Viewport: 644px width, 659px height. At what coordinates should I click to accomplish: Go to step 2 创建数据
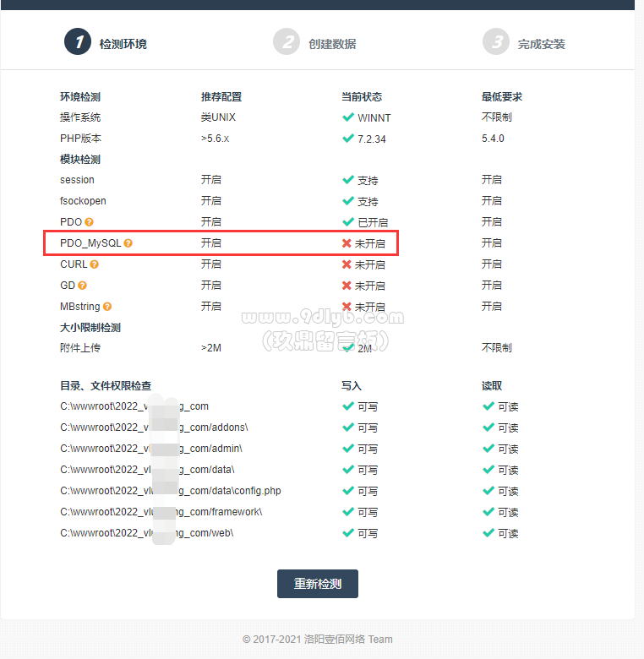click(314, 42)
